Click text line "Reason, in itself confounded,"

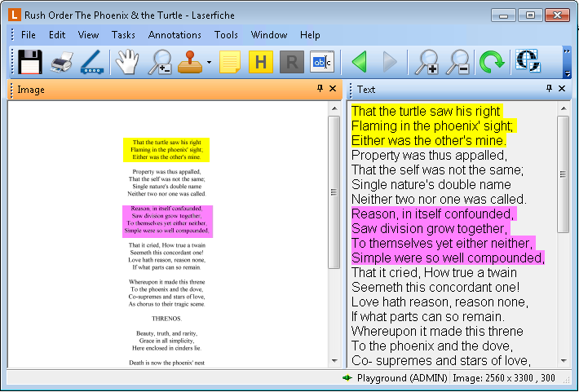[x=432, y=214]
